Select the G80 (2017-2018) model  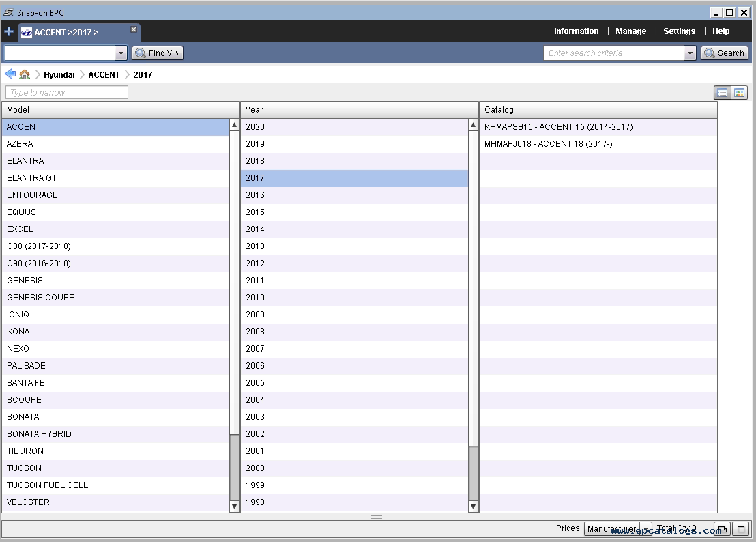116,246
